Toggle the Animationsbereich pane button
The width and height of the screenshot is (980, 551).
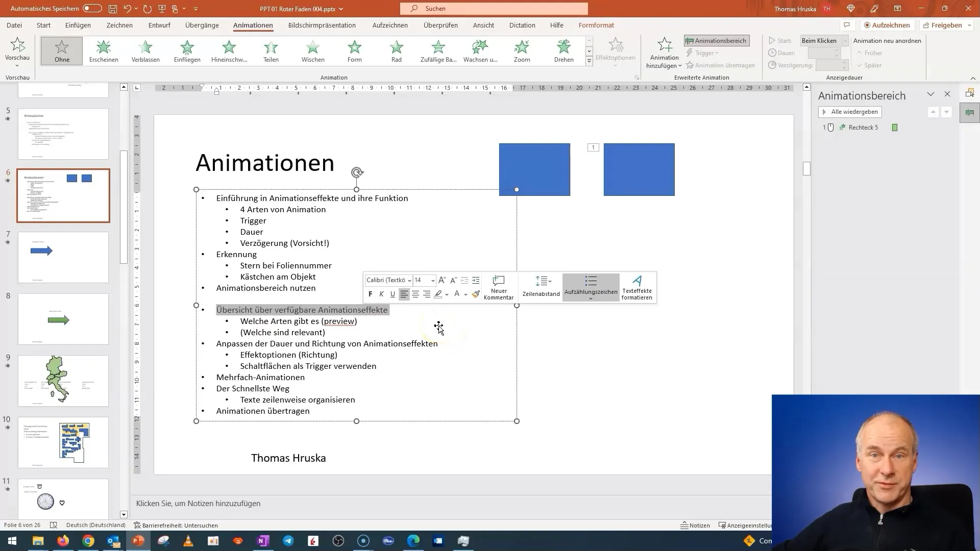click(x=717, y=41)
